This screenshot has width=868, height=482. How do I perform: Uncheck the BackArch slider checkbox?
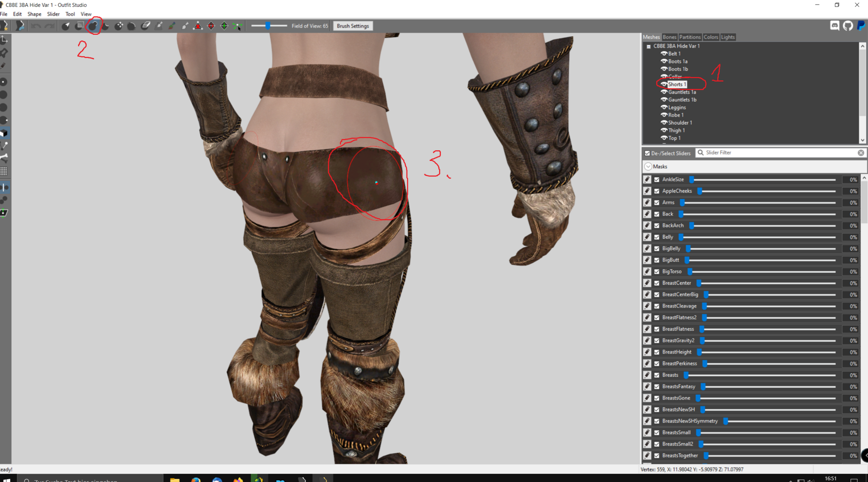pos(657,226)
